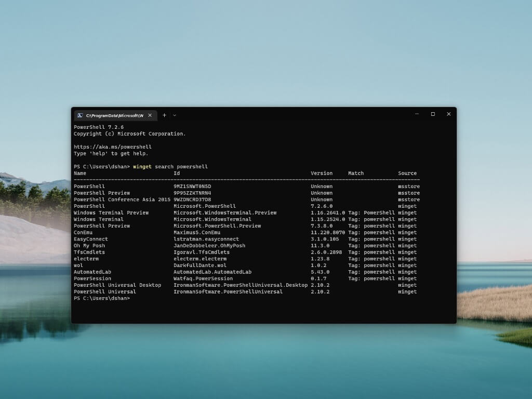Click version '5.43.0'
Viewport: 532px width, 399px height.
[320, 272]
